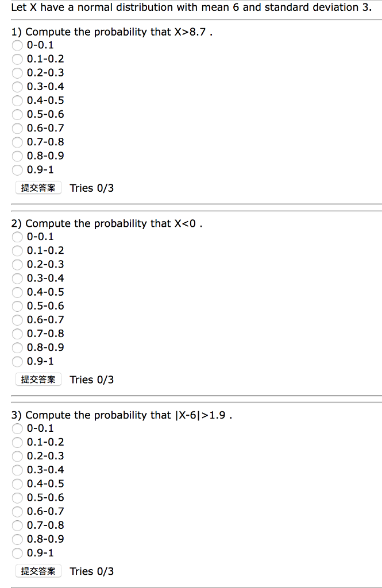Select option 0-0.1 for question 1
This screenshot has height=588, width=382.
tap(17, 45)
